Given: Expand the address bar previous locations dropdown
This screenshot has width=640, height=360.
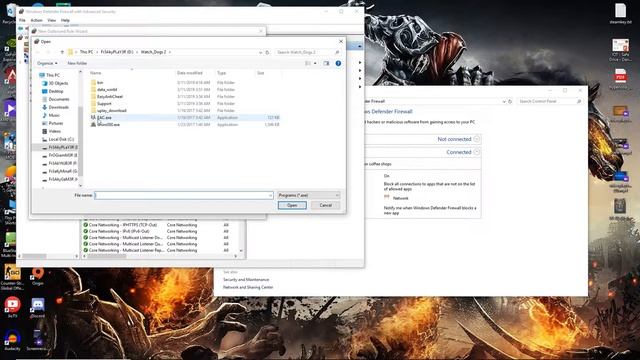Looking at the screenshot, I should (260, 52).
